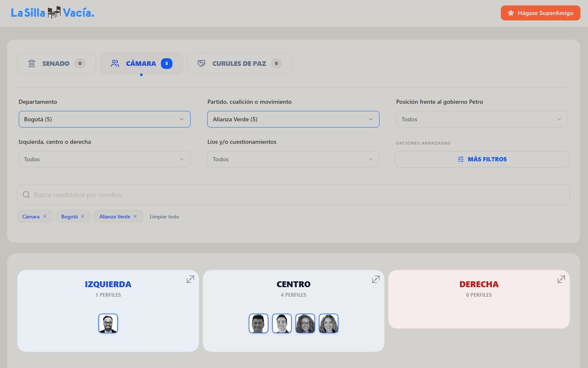This screenshot has height=368, width=588.
Task: Open the Curules de Paz tab
Action: [x=239, y=63]
